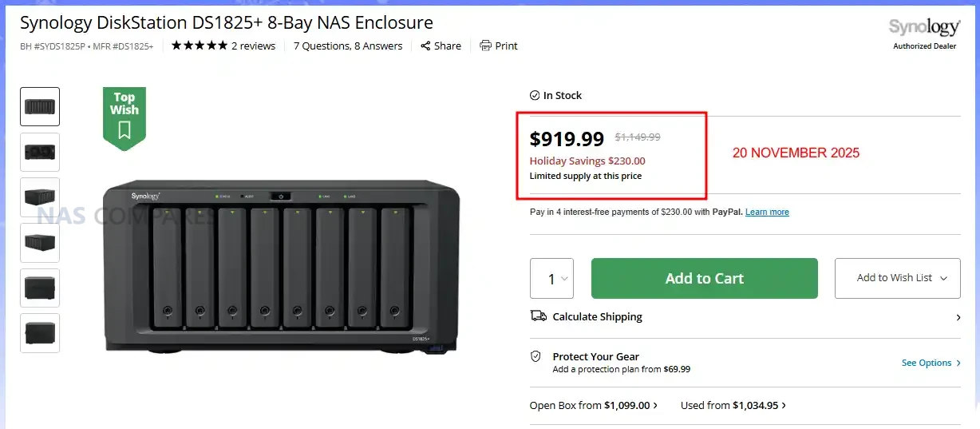This screenshot has height=429, width=980.
Task: Click the Share icon
Action: pos(426,46)
